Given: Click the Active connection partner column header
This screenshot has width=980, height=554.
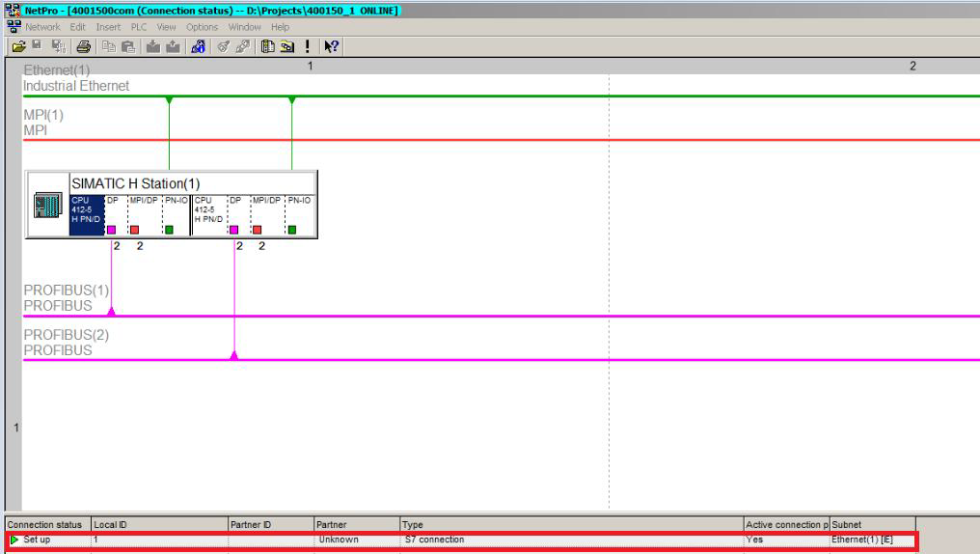Looking at the screenshot, I should [x=787, y=525].
